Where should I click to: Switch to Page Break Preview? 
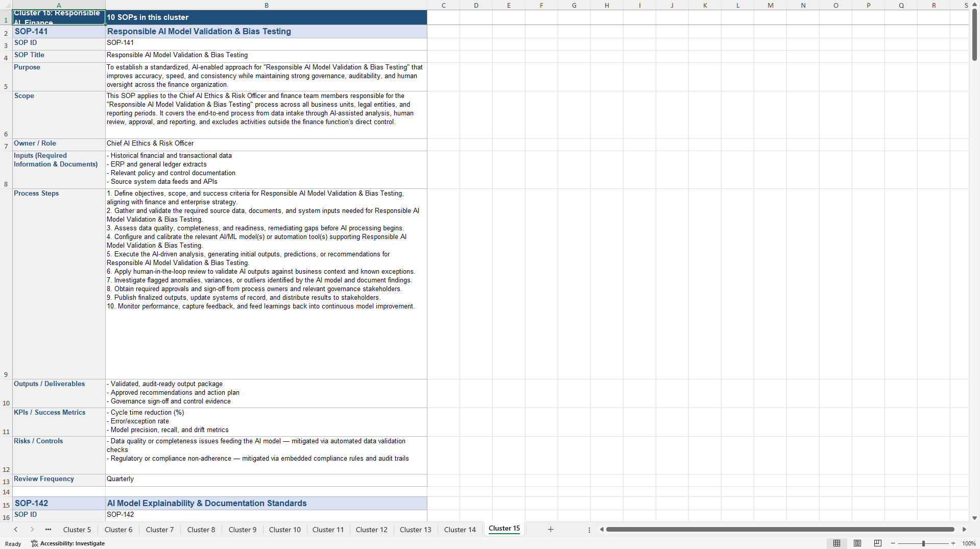coord(878,543)
